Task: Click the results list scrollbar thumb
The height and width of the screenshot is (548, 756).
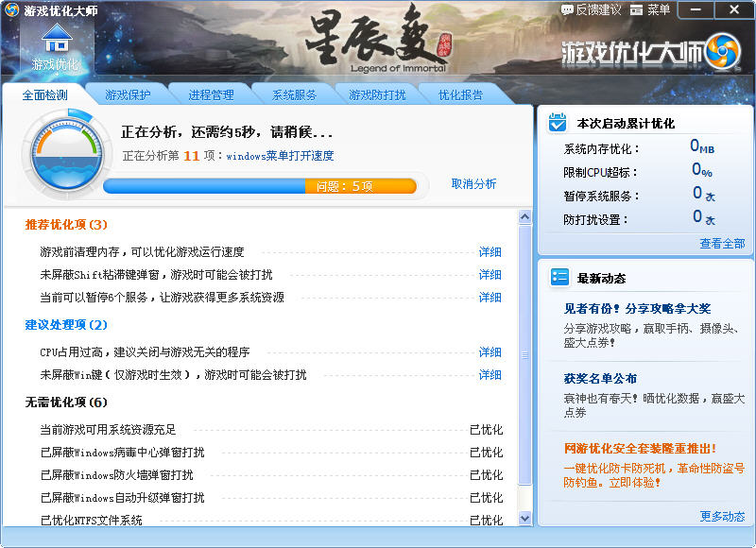Action: 525,354
